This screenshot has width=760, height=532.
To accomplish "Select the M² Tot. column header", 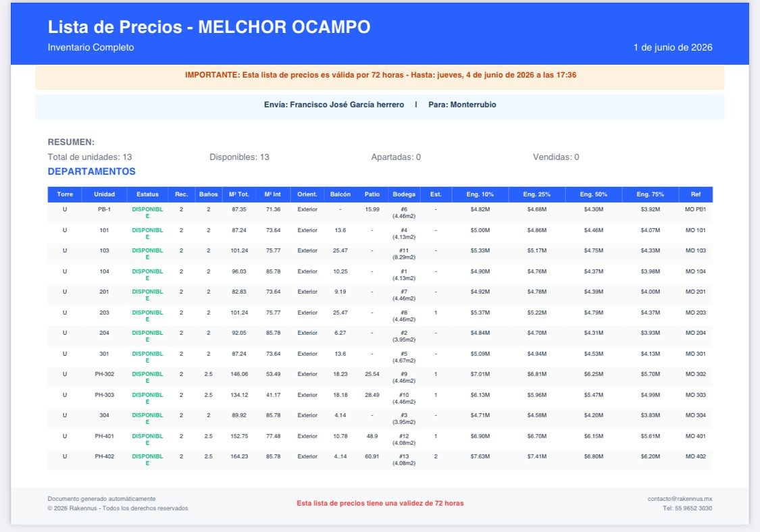I will [239, 194].
